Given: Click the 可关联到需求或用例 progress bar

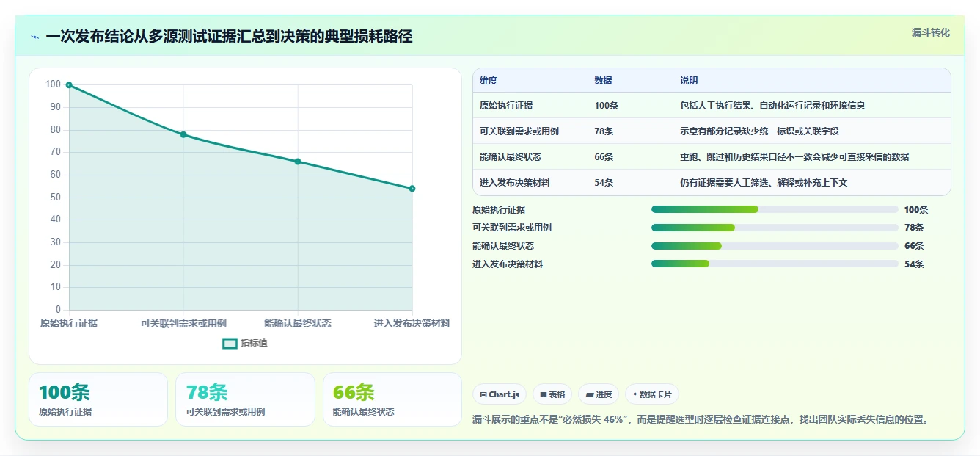Looking at the screenshot, I should [x=775, y=228].
